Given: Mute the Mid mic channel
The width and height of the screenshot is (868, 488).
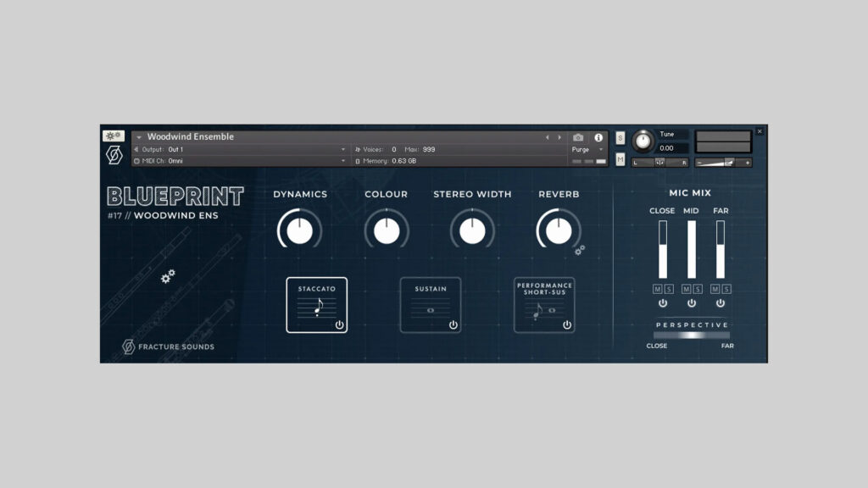Looking at the screenshot, I should (x=687, y=290).
